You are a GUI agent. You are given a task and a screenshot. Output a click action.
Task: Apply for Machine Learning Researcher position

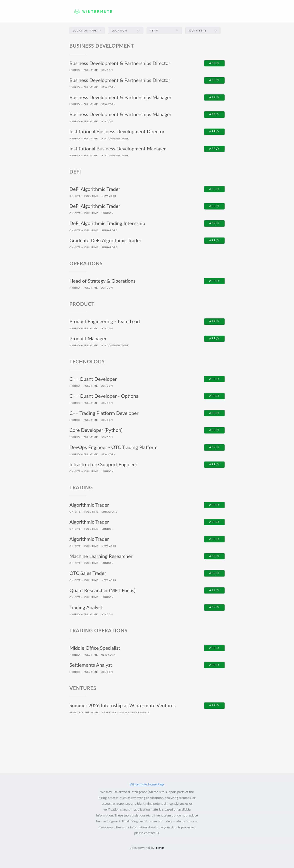[x=214, y=556]
